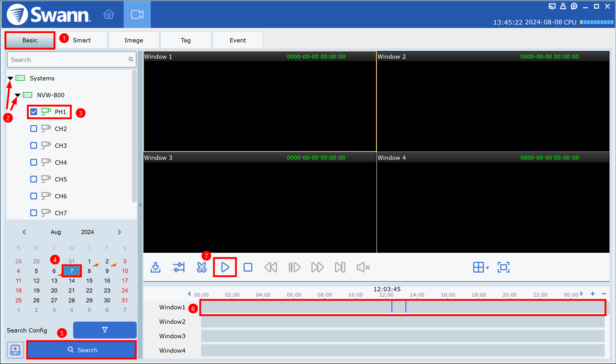
Task: Switch to the Smart tab
Action: pyautogui.click(x=82, y=40)
